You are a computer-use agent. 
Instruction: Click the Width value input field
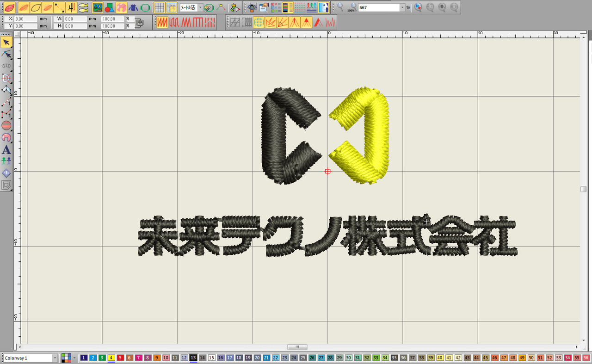tap(75, 19)
